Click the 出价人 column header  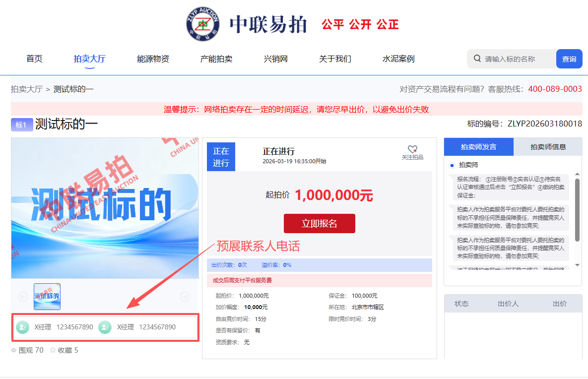[x=508, y=304]
